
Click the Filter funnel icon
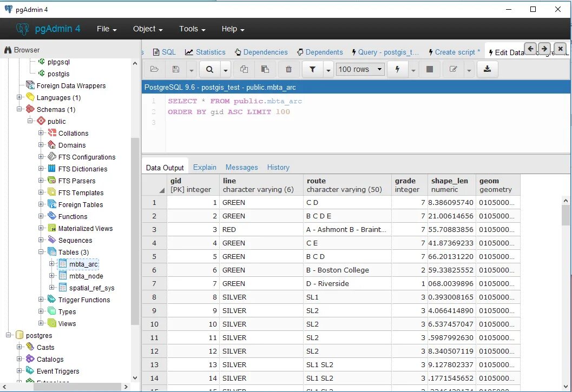click(x=313, y=69)
